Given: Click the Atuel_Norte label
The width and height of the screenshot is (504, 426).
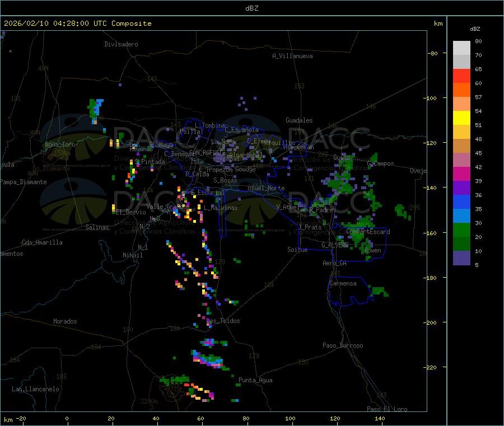Looking at the screenshot, I should point(266,188).
